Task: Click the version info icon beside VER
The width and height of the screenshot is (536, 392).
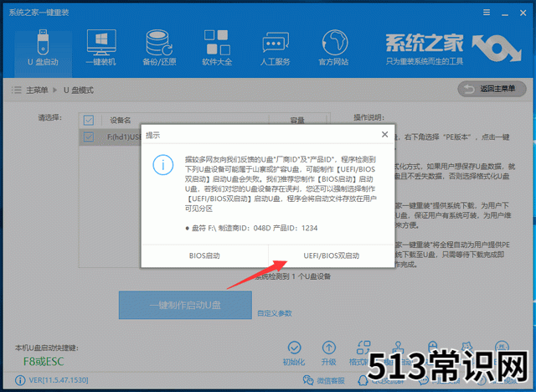Action: (20, 380)
